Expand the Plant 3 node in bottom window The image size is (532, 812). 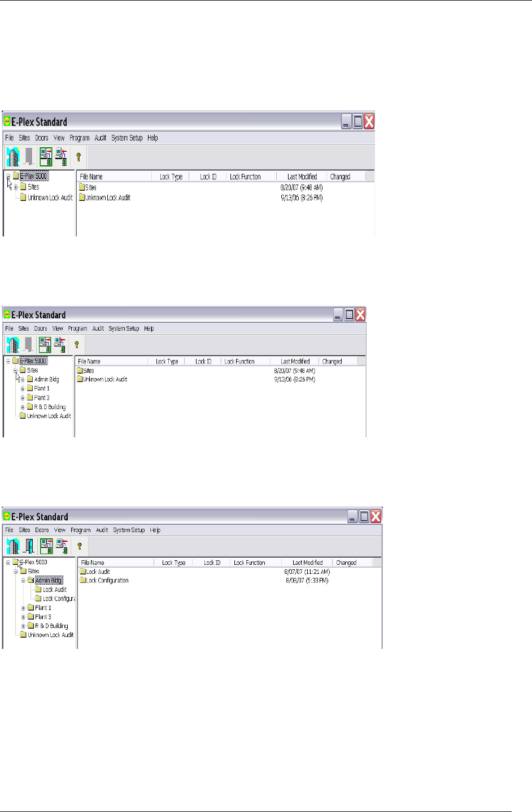(x=24, y=617)
